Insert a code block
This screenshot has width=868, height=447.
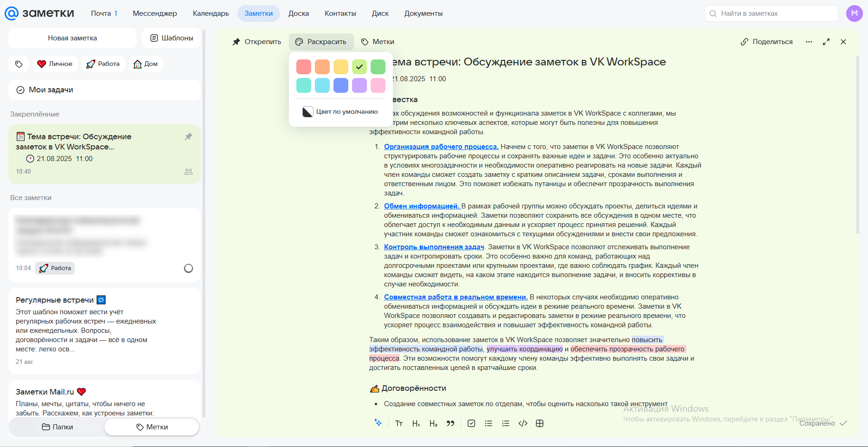click(522, 423)
